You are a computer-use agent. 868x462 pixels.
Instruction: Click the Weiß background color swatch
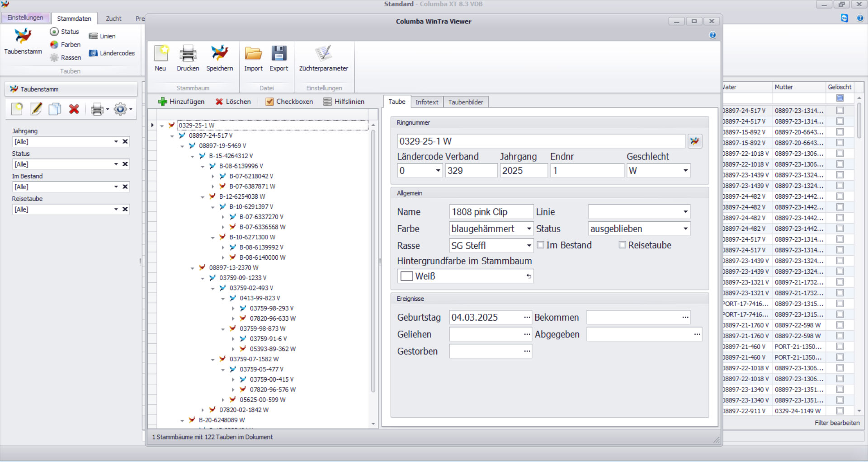pos(407,276)
